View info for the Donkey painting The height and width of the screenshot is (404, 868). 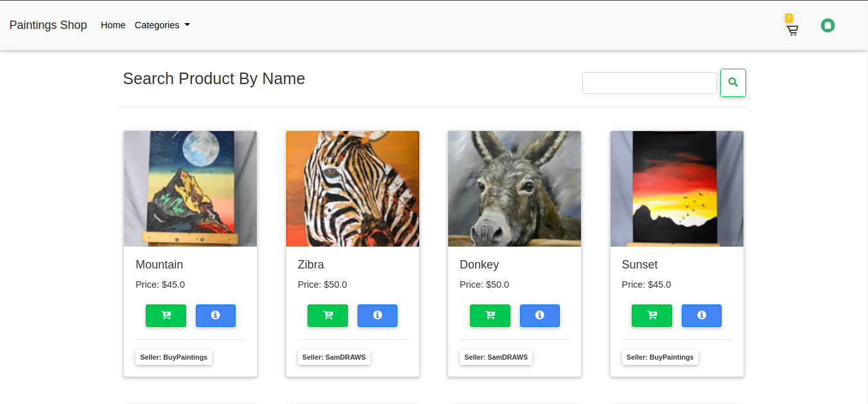(x=540, y=315)
